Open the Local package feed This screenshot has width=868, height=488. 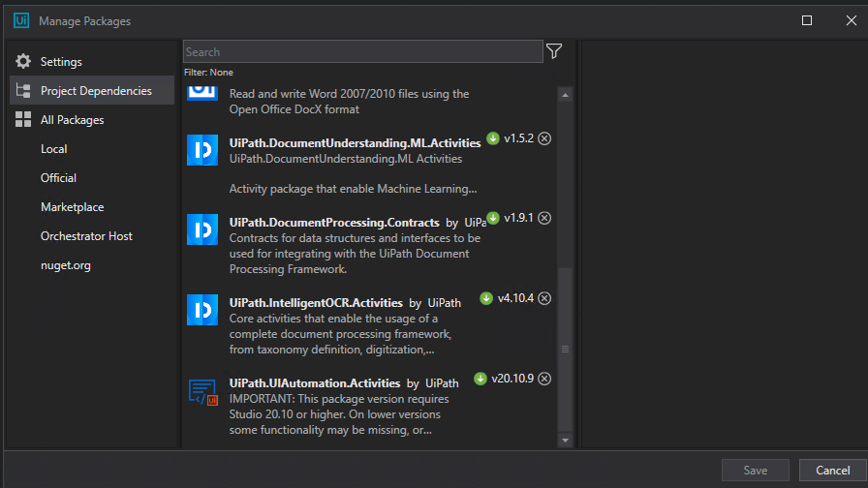[53, 149]
